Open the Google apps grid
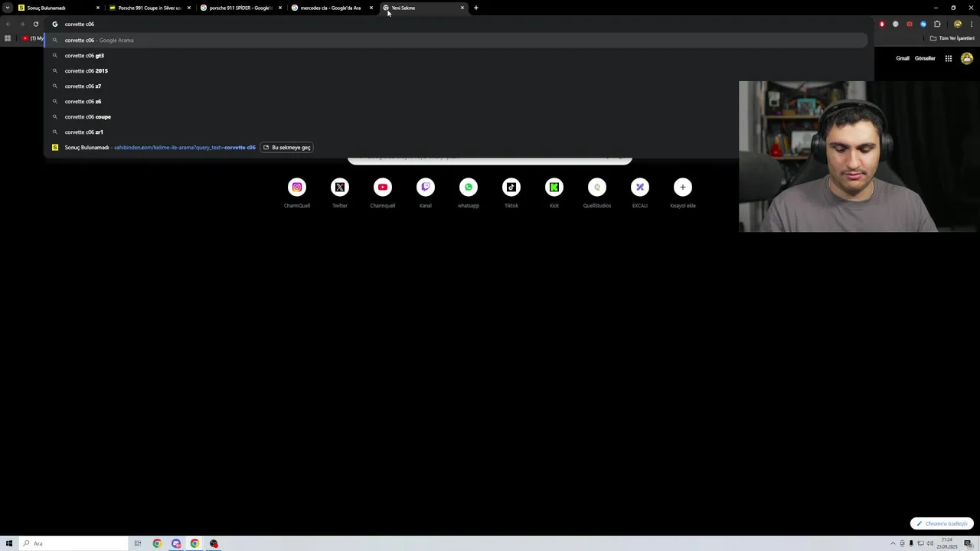The height and width of the screenshot is (551, 980). pyautogui.click(x=948, y=58)
